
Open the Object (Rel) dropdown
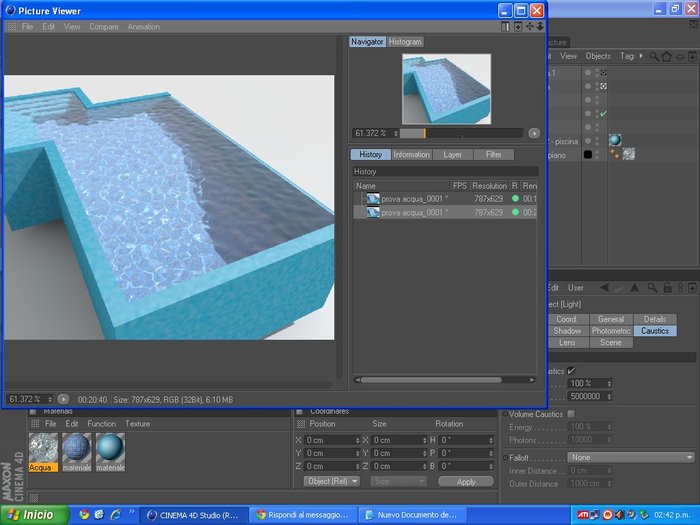[x=331, y=481]
